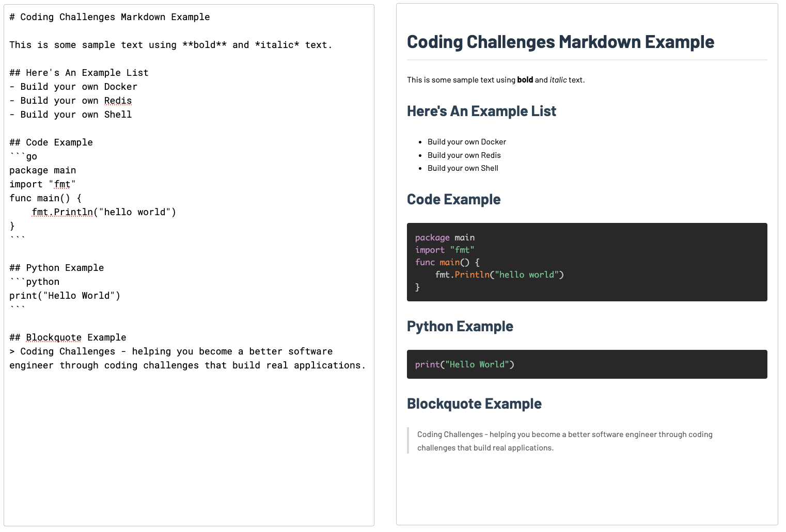Click 'func main() {' line in editor
Viewport: 786px width, 532px height.
pos(45,198)
